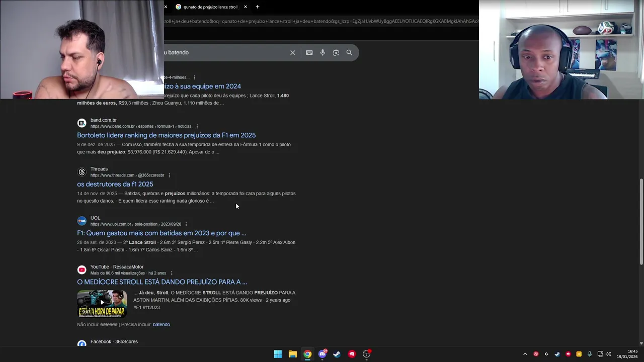Image resolution: width=644 pixels, height=362 pixels.
Task: Open Steam from the taskbar
Action: [337, 354]
